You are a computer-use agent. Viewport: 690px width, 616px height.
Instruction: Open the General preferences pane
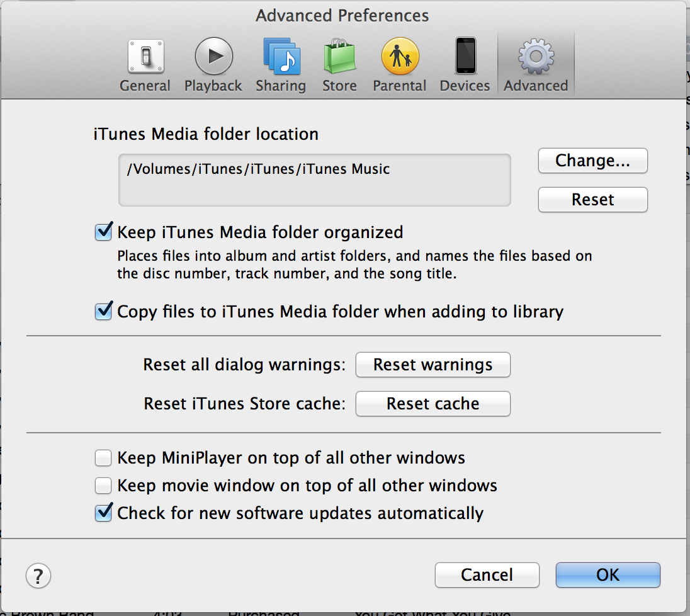(x=145, y=65)
